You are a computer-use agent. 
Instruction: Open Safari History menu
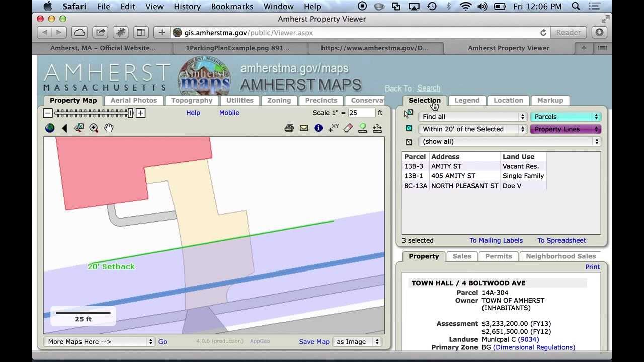(x=187, y=7)
